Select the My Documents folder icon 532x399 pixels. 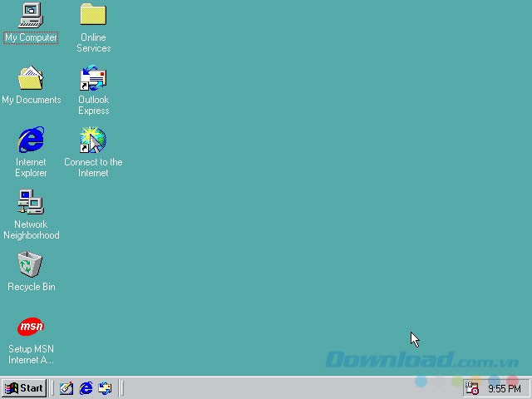pos(31,77)
